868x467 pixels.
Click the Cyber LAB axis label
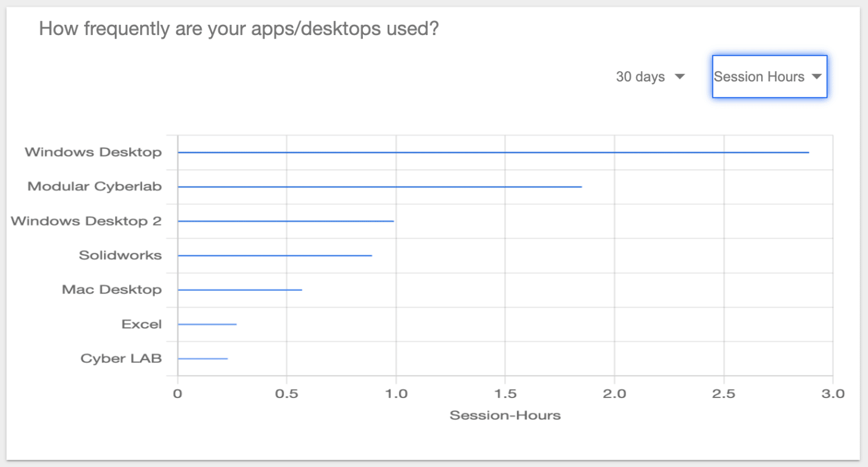(x=121, y=358)
